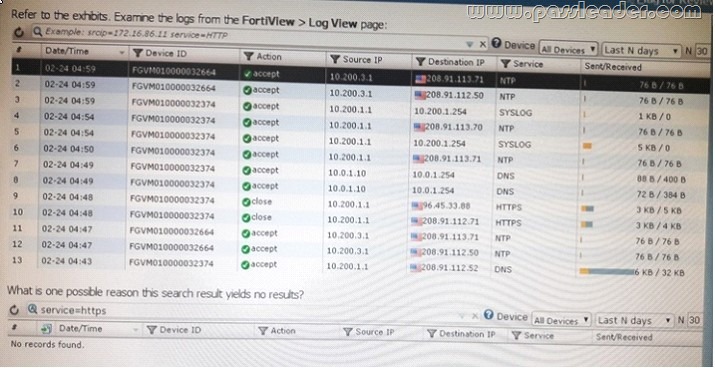
Task: Click US flag next to 208.91.112.71
Action: pos(416,222)
